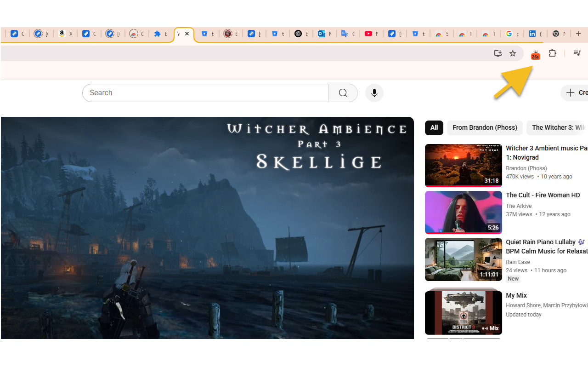The image size is (588, 368).
Task: Click the Howard Shore artists line
Action: point(547,305)
